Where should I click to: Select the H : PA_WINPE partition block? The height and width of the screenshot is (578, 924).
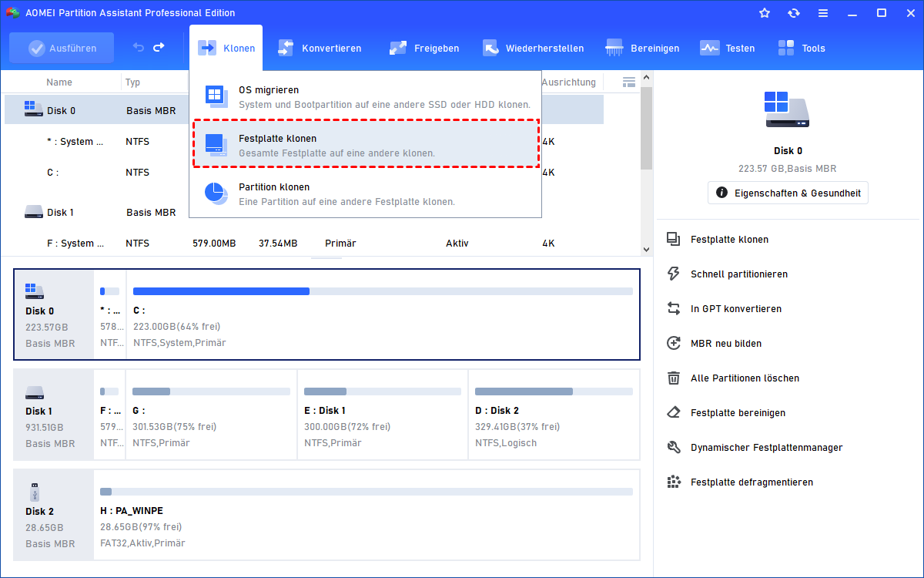coord(367,515)
